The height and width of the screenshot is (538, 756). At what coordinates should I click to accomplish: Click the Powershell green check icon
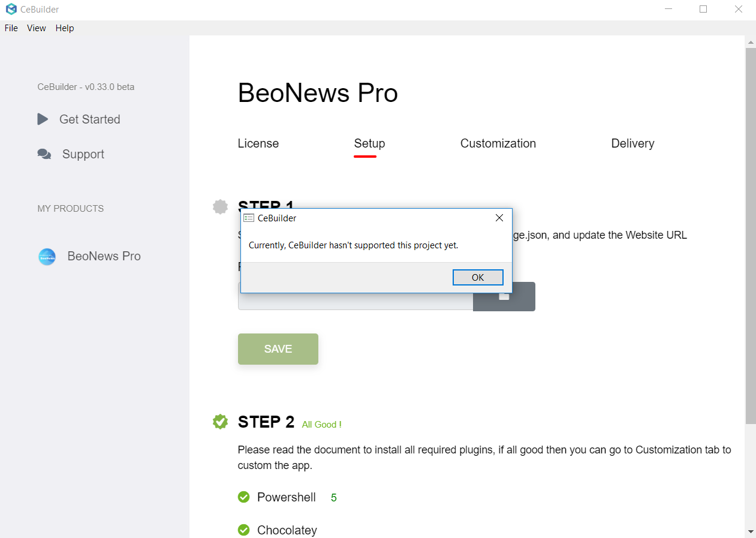click(243, 497)
